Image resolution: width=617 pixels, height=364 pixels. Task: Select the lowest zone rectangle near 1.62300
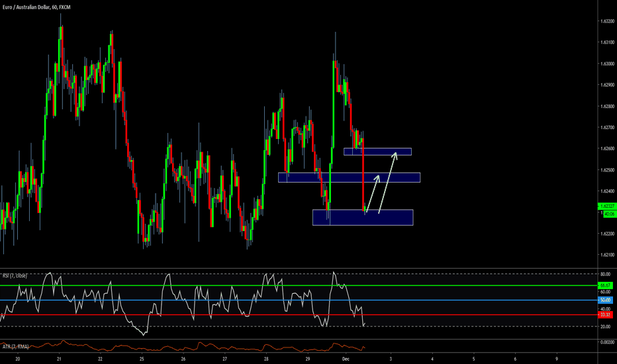(x=363, y=217)
